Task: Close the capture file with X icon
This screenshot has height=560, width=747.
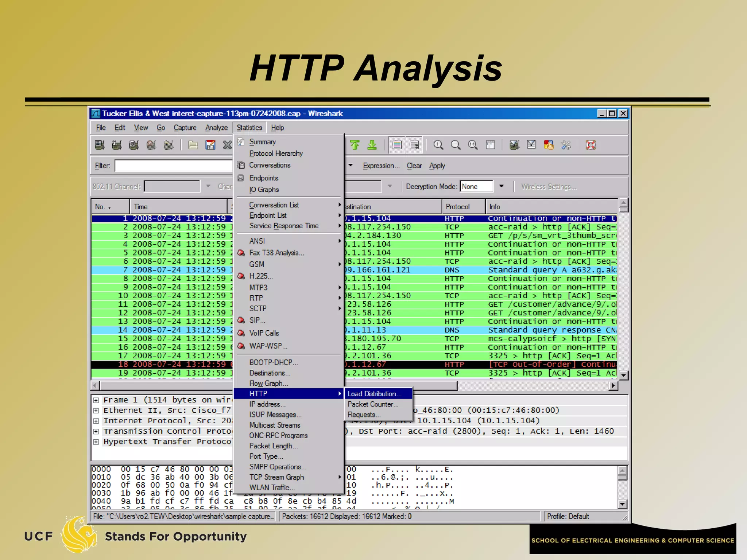Action: 227,145
